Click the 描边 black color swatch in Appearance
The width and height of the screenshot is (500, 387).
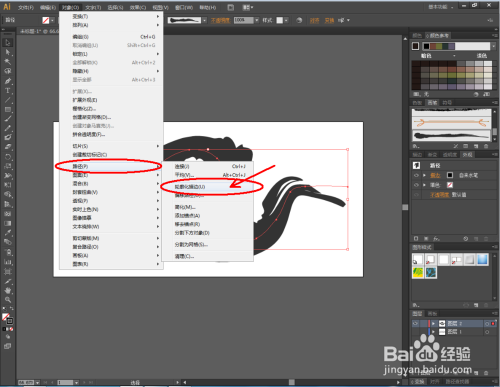coord(450,175)
